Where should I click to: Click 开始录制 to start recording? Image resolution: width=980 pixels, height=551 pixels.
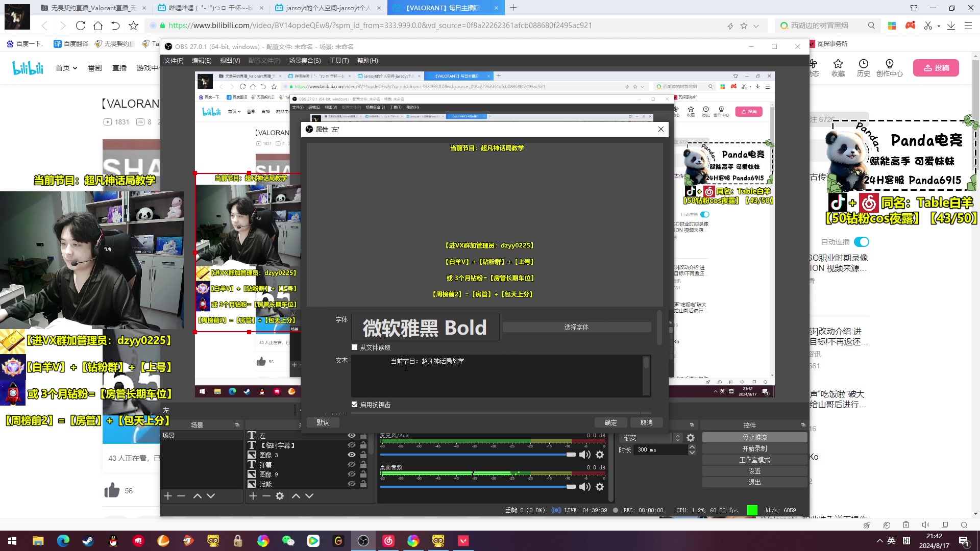click(754, 449)
